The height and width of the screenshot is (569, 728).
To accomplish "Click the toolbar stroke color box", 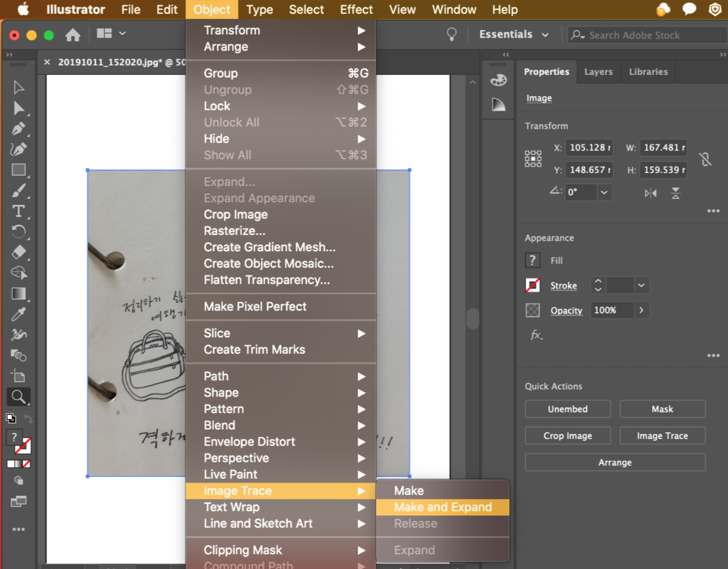I will pos(23,446).
